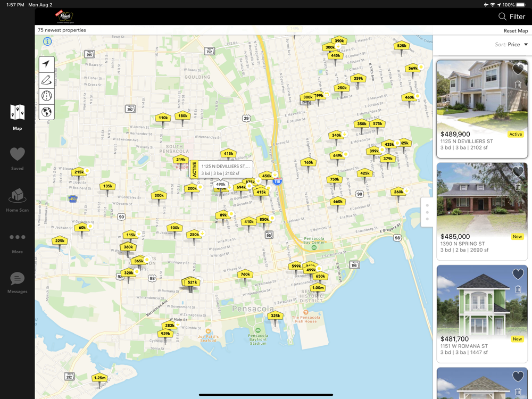This screenshot has width=532, height=399.
Task: Open the More menu in sidebar
Action: click(x=18, y=243)
